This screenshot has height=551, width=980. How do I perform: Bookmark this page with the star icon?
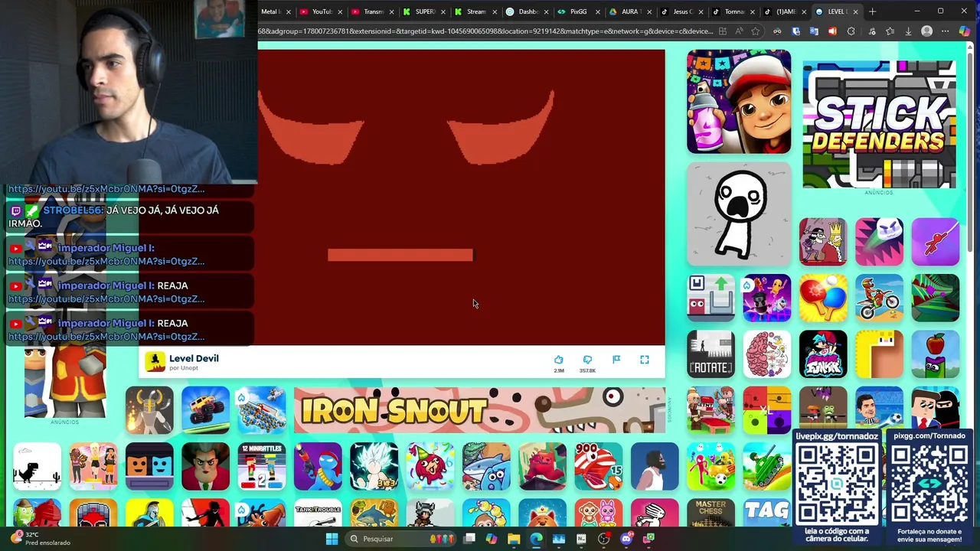click(756, 31)
